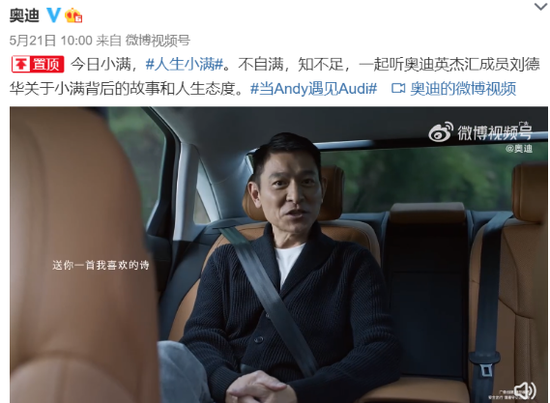Click the @奥迪 watermark on the video
This screenshot has width=550, height=403.
[519, 149]
